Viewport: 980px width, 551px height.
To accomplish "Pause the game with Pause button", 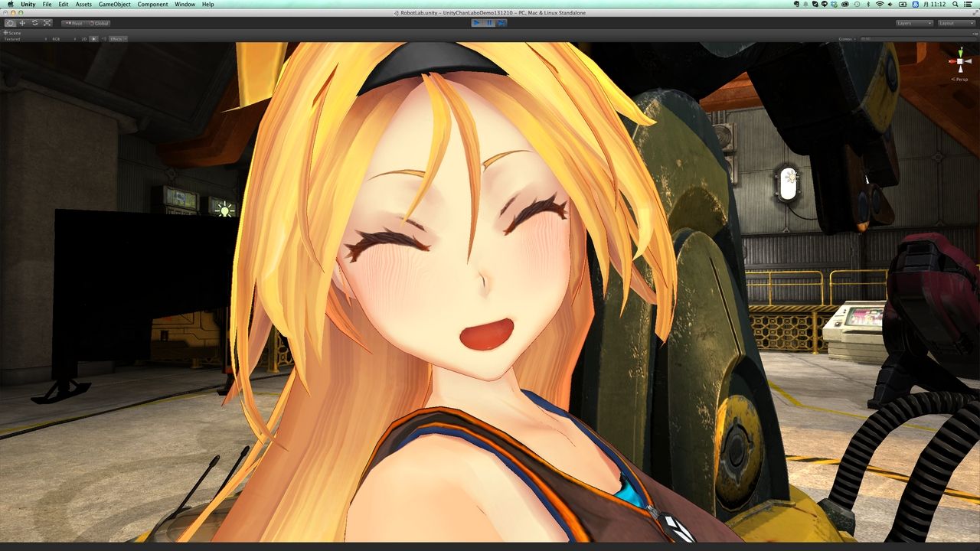I will 489,23.
